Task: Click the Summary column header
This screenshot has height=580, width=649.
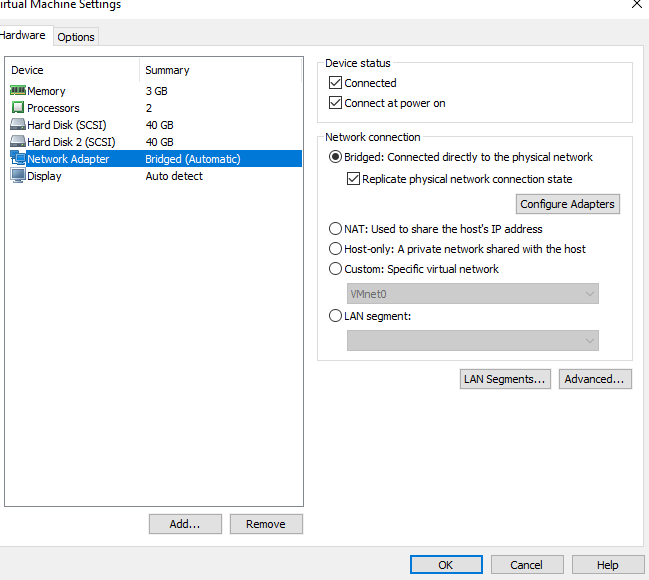Action: 167,70
